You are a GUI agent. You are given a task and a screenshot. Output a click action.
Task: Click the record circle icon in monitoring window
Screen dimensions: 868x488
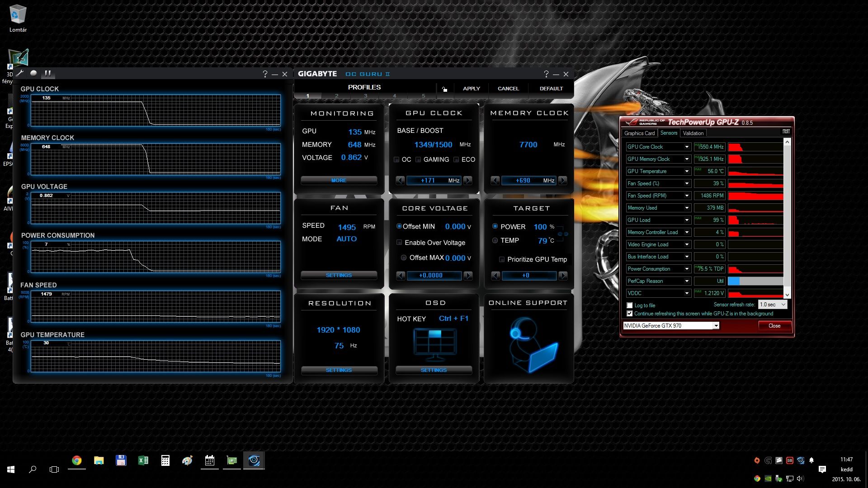pyautogui.click(x=34, y=73)
